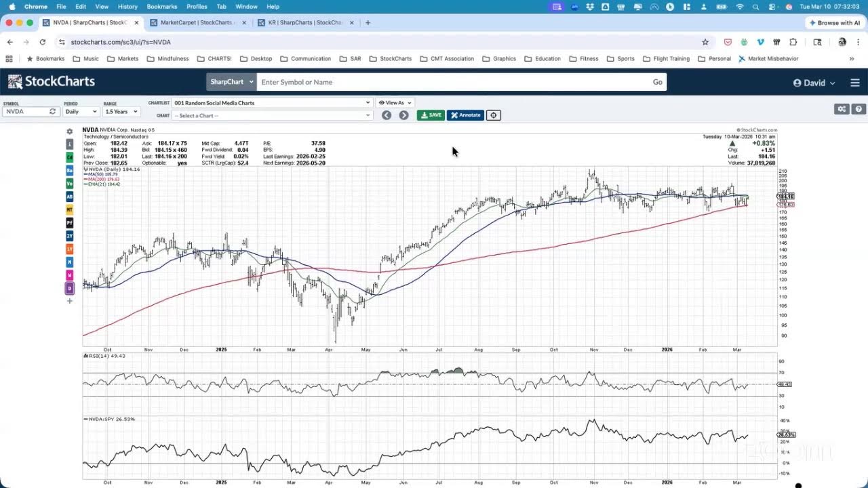The image size is (868, 488).
Task: Open Market Misbehavior bookmark
Action: pos(768,59)
